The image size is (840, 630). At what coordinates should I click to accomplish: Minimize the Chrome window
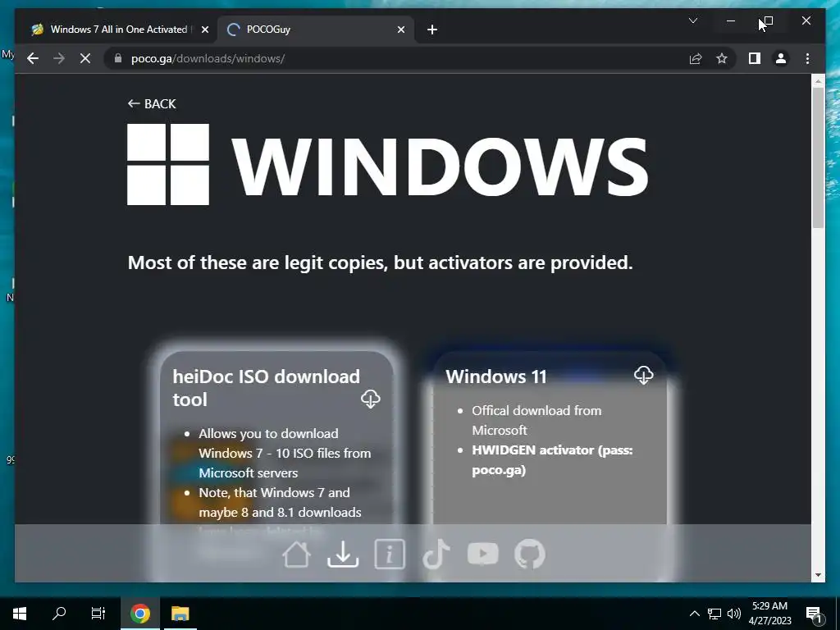click(x=731, y=21)
